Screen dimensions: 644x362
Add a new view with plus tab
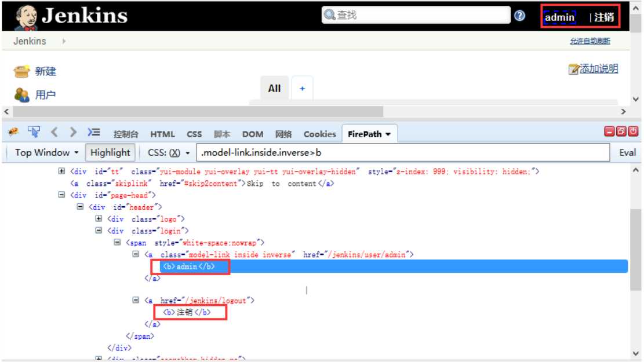click(302, 88)
